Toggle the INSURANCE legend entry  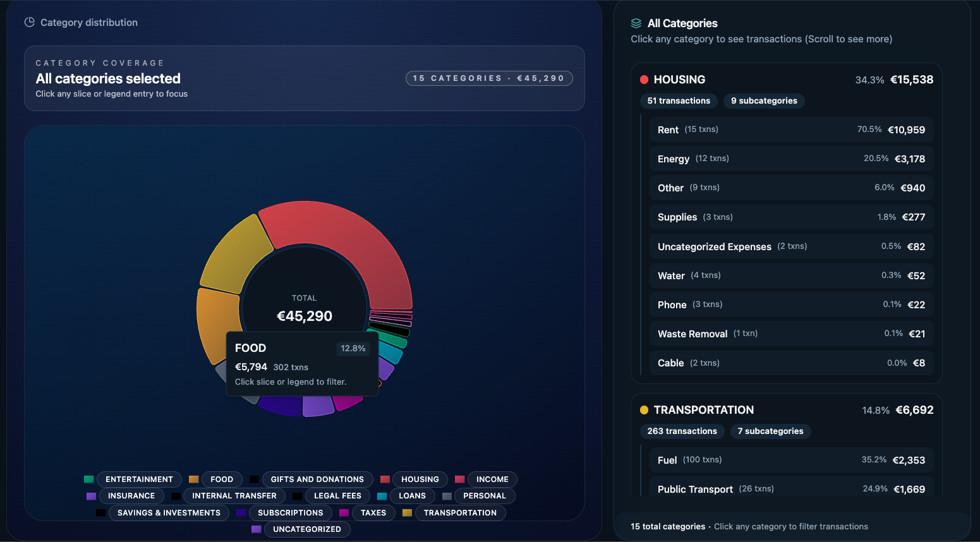click(x=131, y=495)
